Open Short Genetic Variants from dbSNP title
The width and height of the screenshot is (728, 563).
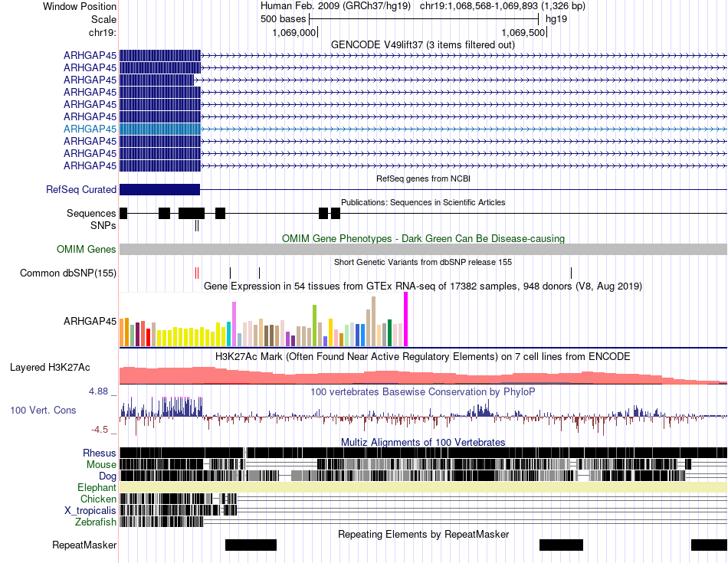[x=423, y=262]
